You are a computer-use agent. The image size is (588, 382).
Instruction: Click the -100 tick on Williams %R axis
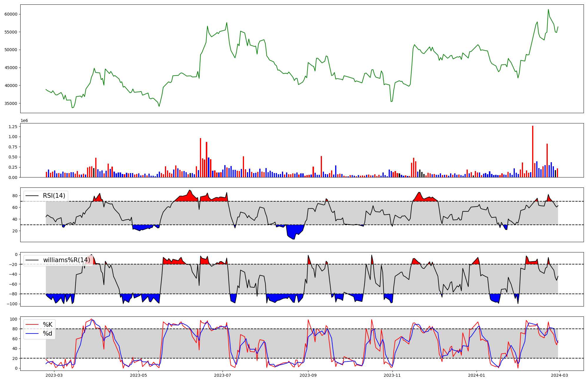pos(12,304)
